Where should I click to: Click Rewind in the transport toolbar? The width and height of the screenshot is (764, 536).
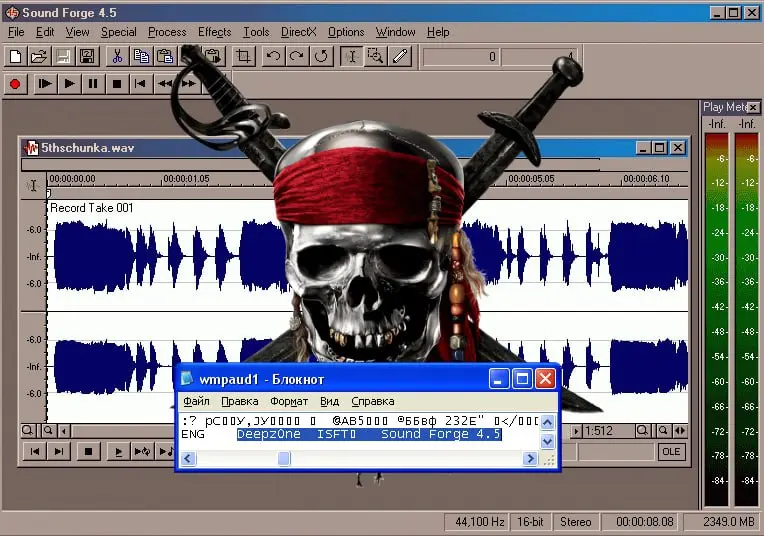coord(165,84)
